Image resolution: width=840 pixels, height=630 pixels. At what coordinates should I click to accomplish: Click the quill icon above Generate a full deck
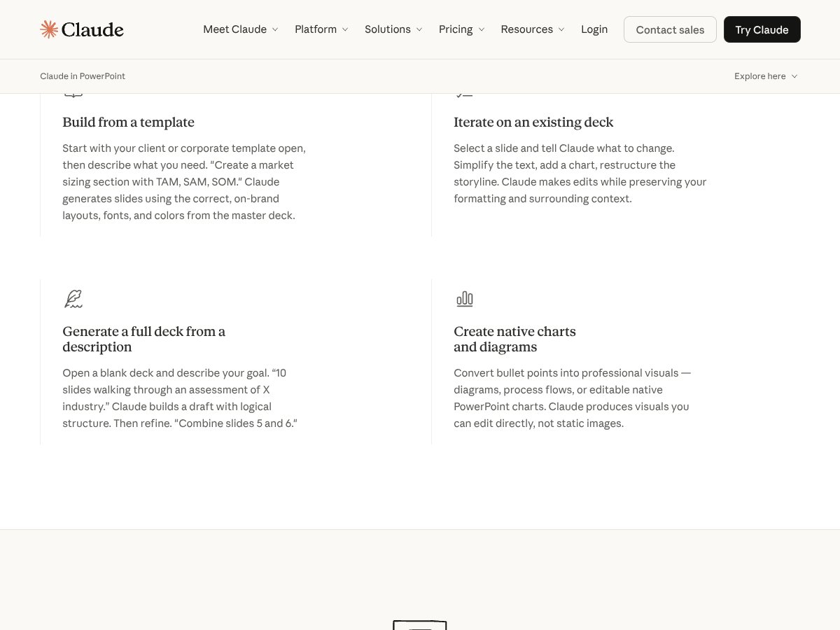click(x=73, y=299)
